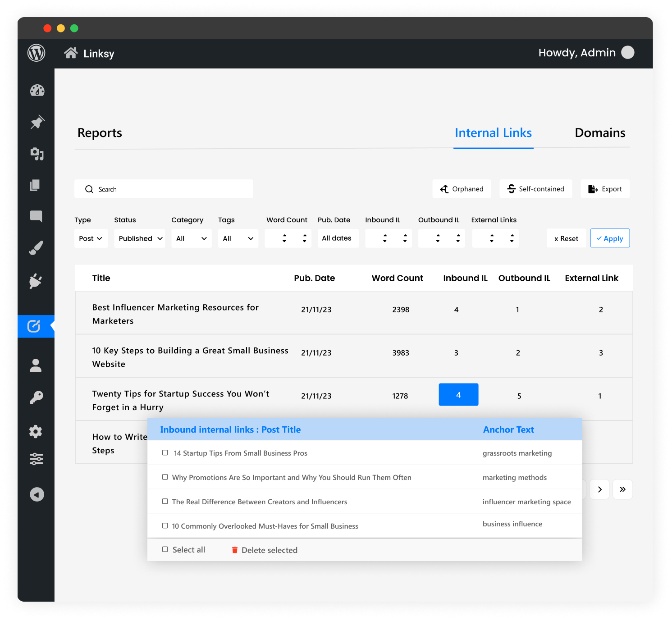Switch to the Domains tab
Screen dimensions: 672x621
pos(600,133)
